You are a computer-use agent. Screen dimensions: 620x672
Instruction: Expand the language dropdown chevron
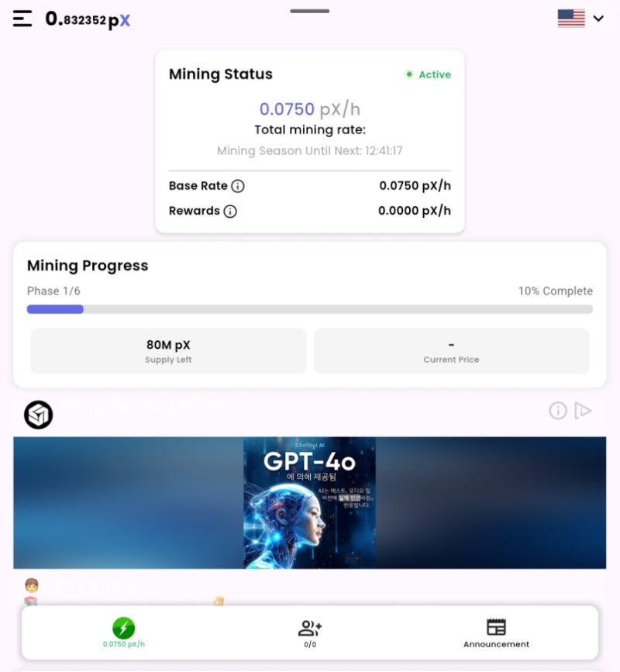598,19
